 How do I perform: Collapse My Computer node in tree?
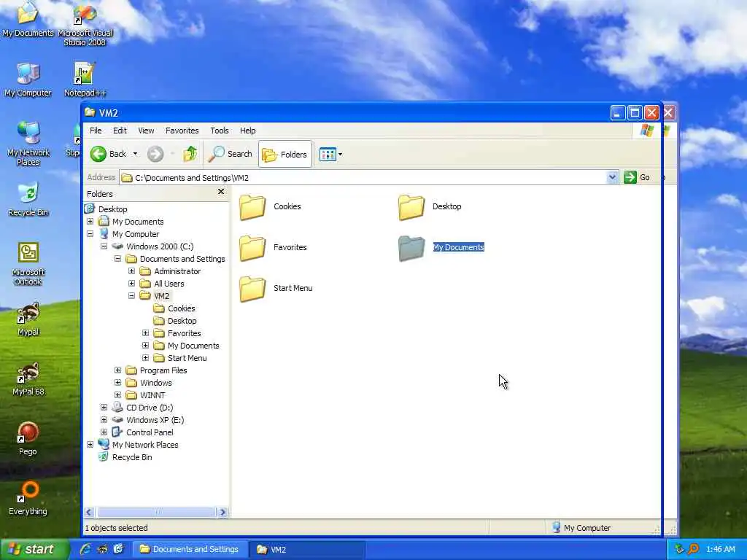click(x=90, y=234)
